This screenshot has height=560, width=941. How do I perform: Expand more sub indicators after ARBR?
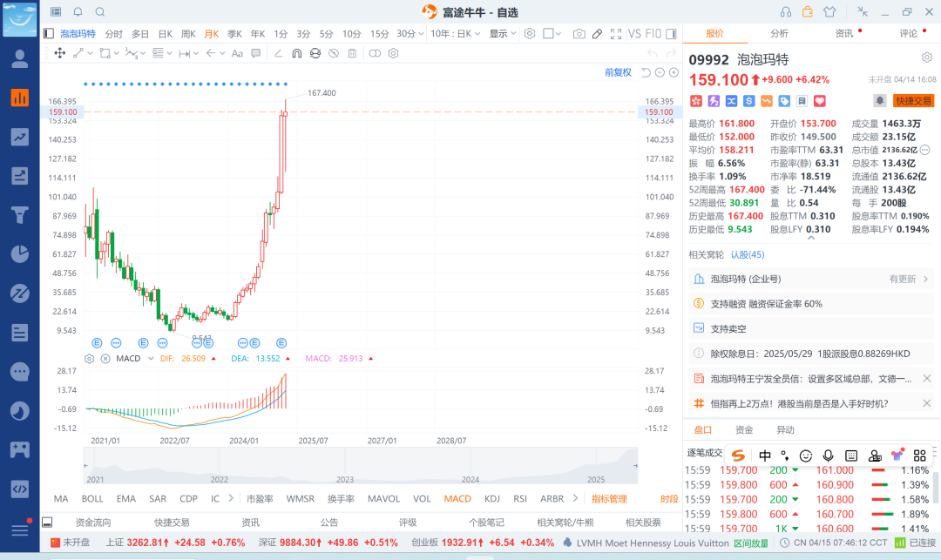point(575,498)
